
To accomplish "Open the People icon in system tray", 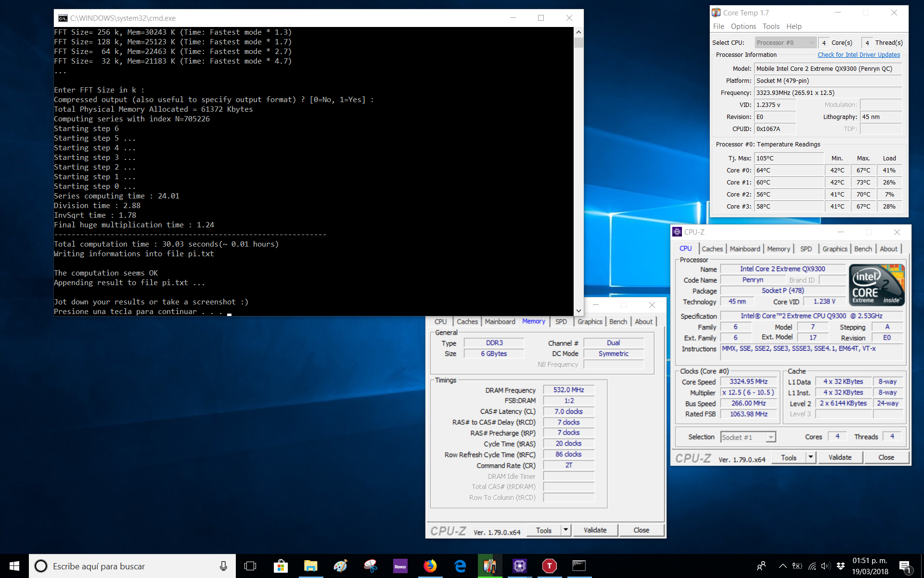I will pyautogui.click(x=761, y=566).
